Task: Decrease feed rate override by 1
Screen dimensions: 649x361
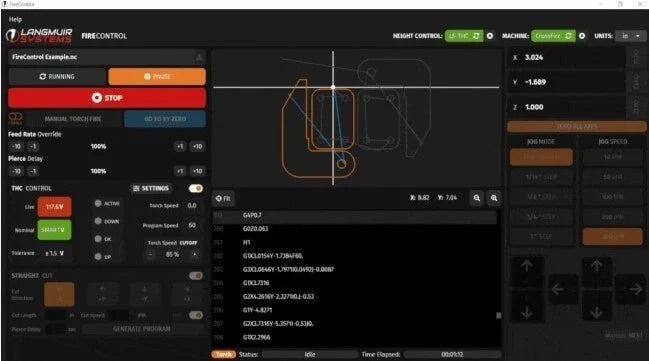Action: pyautogui.click(x=33, y=147)
